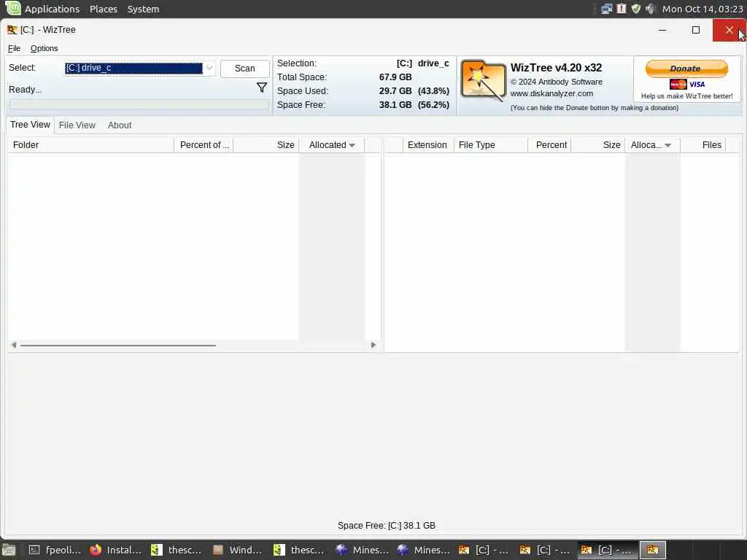Click the hide Donate button hint text

point(595,108)
